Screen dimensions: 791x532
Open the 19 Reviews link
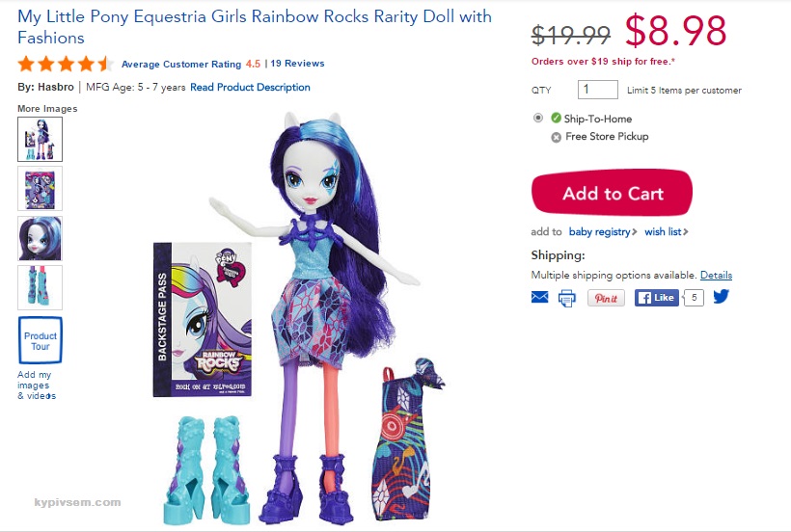297,64
